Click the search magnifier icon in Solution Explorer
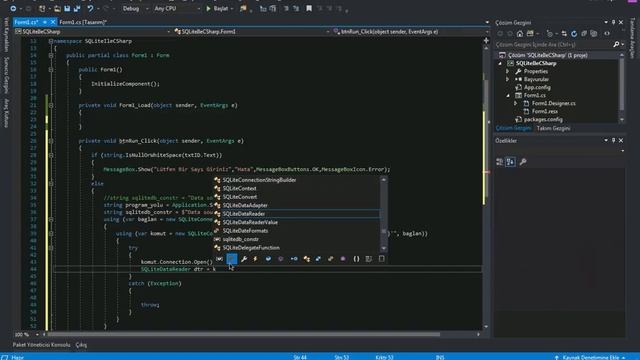Viewport: 640px width, 360px height. pos(616,44)
